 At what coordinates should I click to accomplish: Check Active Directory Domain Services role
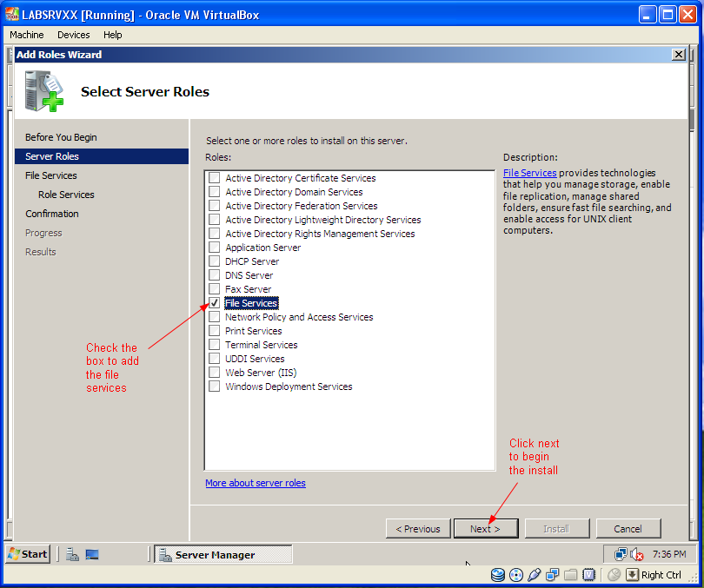214,192
